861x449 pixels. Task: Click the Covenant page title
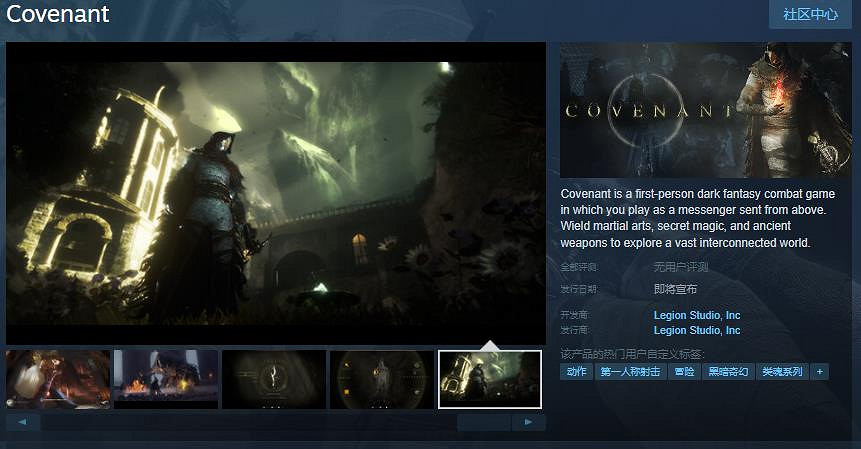pyautogui.click(x=58, y=14)
